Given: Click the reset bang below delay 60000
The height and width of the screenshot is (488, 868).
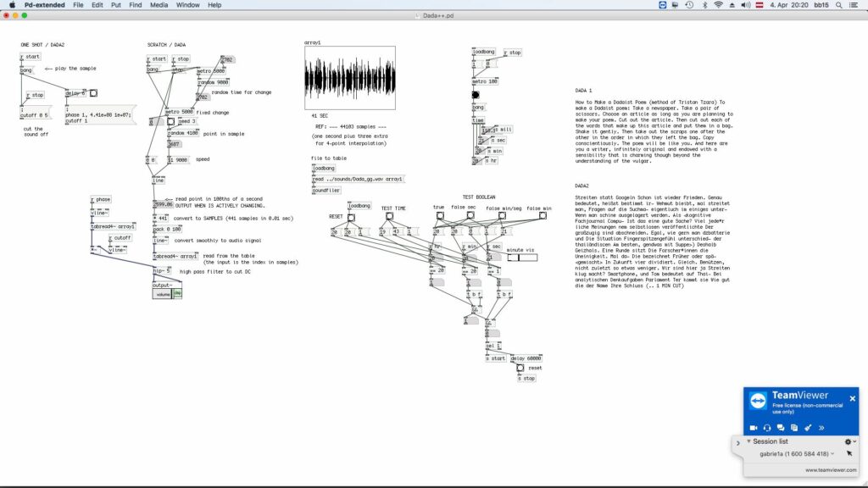Looking at the screenshot, I should pos(520,368).
